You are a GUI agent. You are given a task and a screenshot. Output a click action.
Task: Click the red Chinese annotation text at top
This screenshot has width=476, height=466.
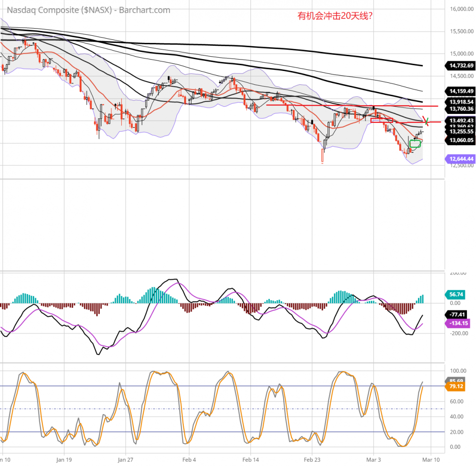tap(335, 16)
